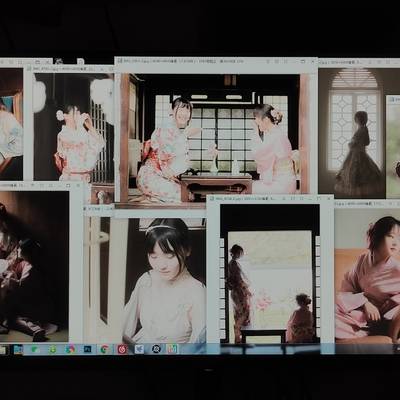Select the silhouette by arched window photo

pos(352,133)
